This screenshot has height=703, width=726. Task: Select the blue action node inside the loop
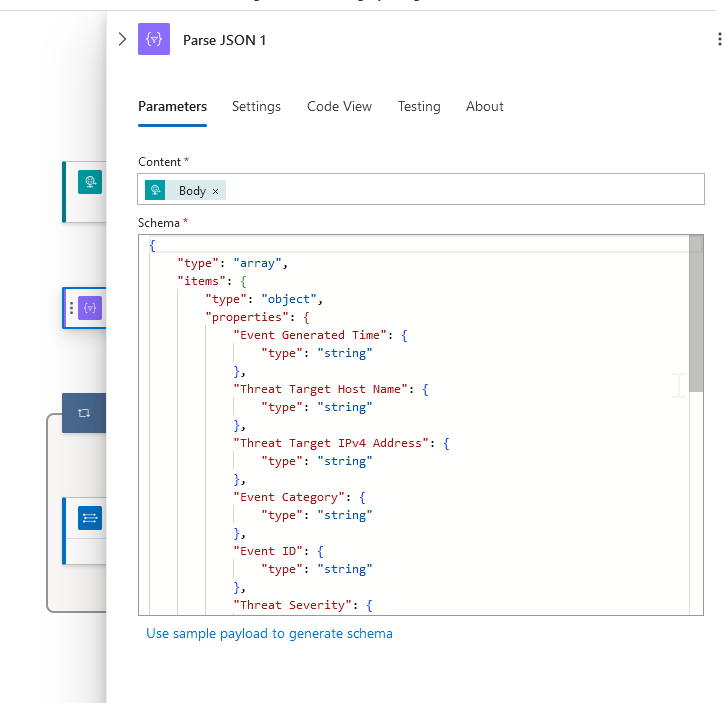(90, 518)
